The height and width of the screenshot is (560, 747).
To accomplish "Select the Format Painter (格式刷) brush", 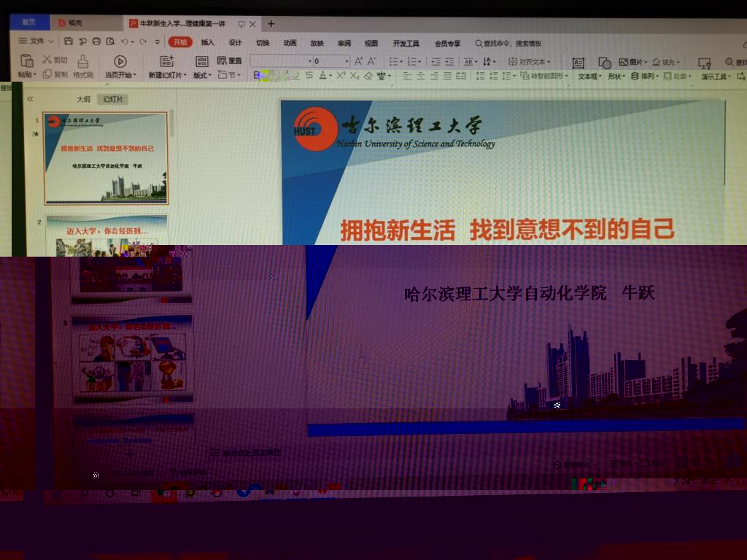I will tap(83, 66).
